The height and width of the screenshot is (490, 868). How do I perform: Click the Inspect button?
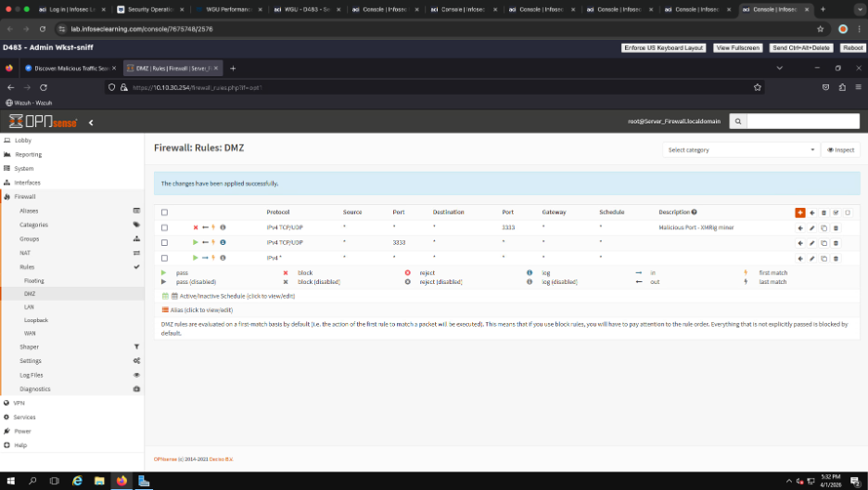click(x=841, y=150)
